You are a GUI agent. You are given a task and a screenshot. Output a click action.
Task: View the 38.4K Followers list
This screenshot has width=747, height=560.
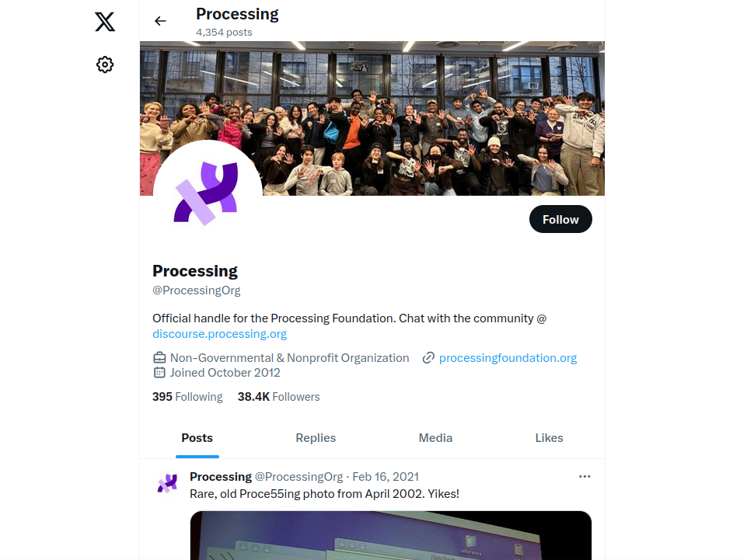pos(279,397)
